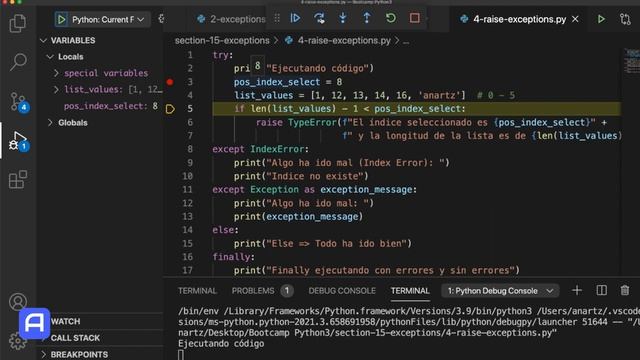640x360 pixels.
Task: Click the 'else:' keyword on line 14
Action: point(225,230)
